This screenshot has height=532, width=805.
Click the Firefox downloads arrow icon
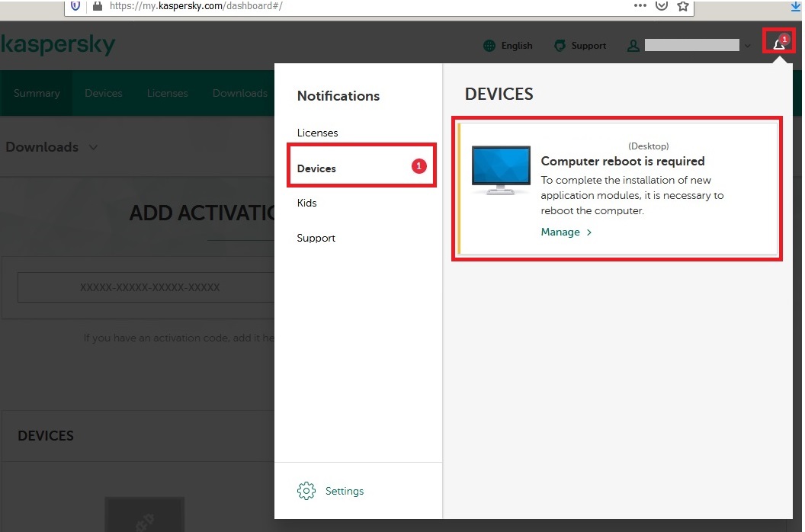[x=796, y=6]
